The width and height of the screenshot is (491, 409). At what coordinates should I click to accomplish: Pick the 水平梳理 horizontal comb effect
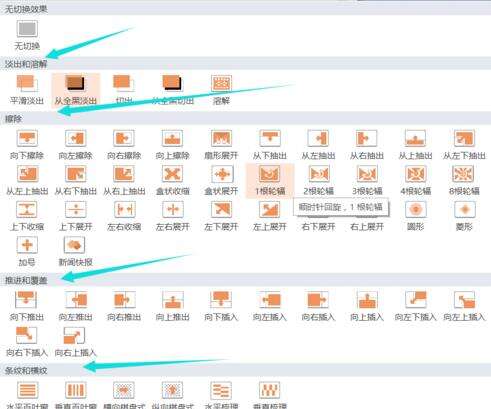click(221, 395)
